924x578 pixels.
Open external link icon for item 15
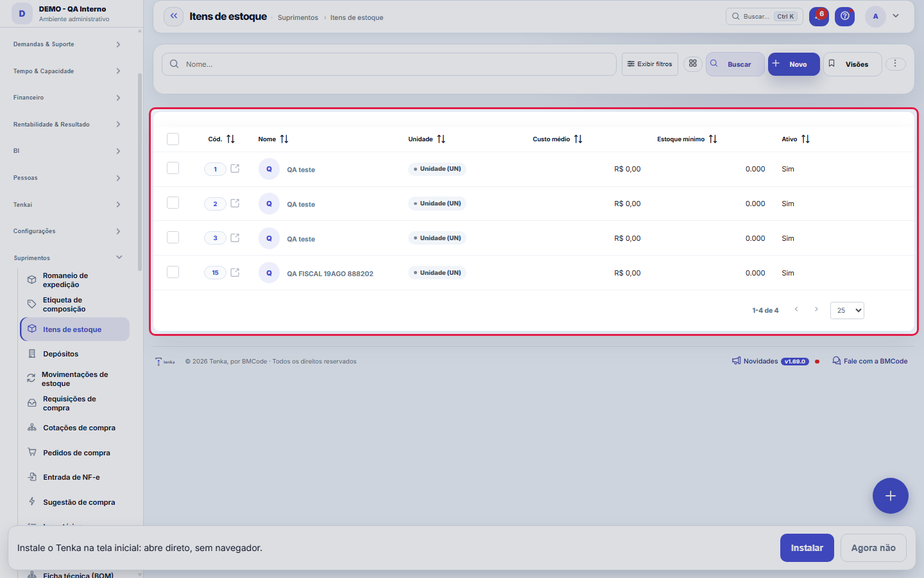coord(235,273)
